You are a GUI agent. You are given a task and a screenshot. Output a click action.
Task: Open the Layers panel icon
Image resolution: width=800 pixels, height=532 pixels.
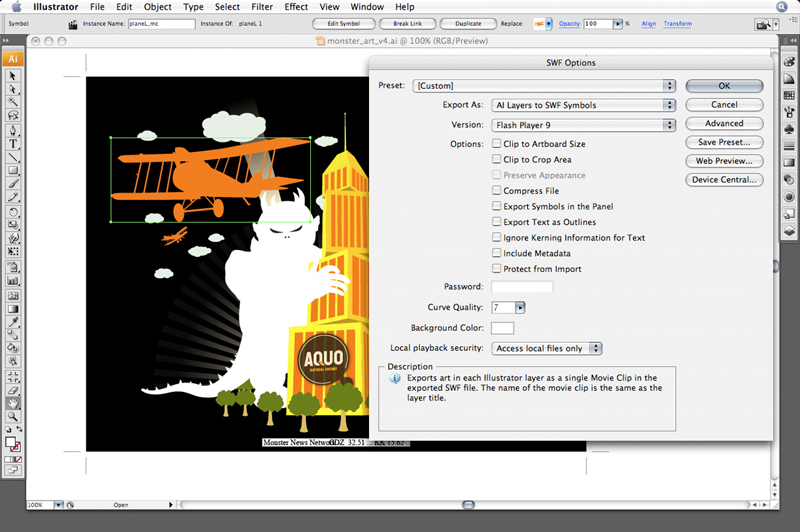(790, 231)
